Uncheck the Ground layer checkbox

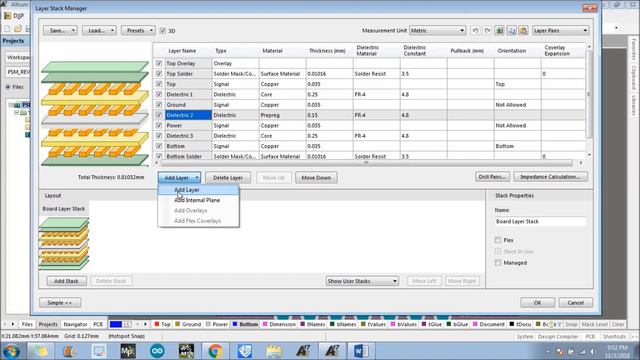(159, 104)
